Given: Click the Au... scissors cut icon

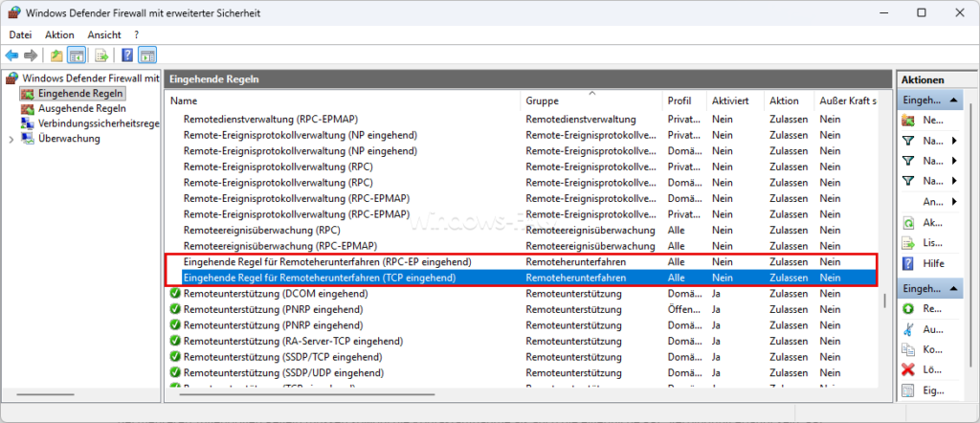Looking at the screenshot, I should [908, 329].
